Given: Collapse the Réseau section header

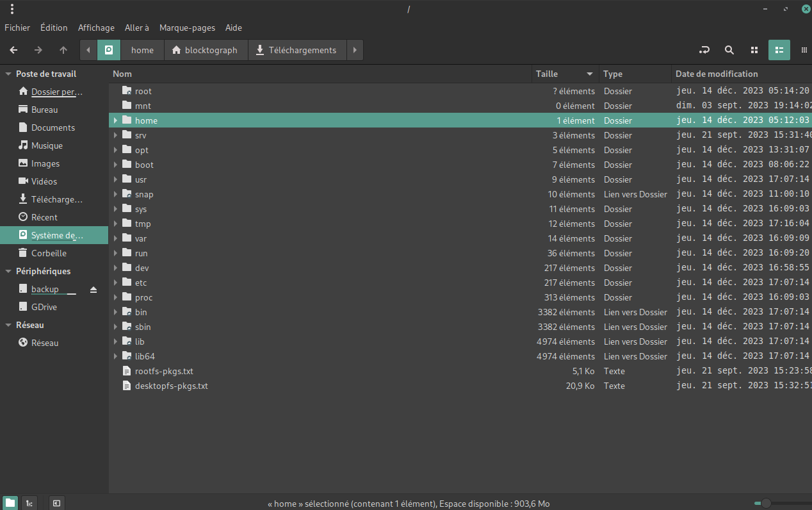Looking at the screenshot, I should [x=8, y=325].
